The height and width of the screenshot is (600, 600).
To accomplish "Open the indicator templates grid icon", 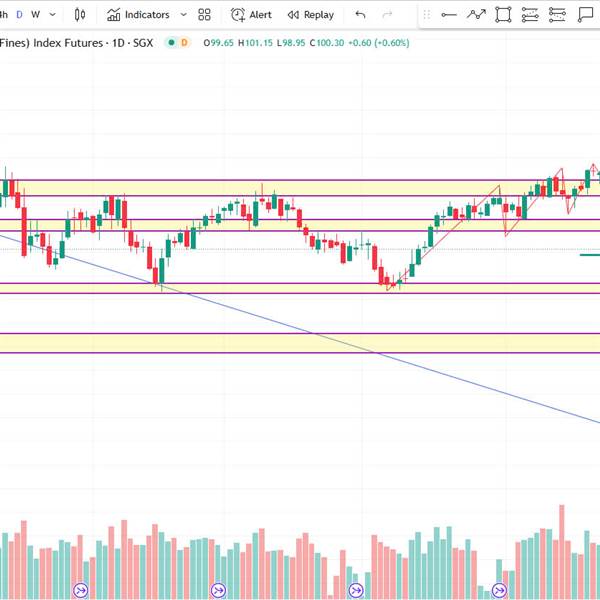I will click(204, 15).
